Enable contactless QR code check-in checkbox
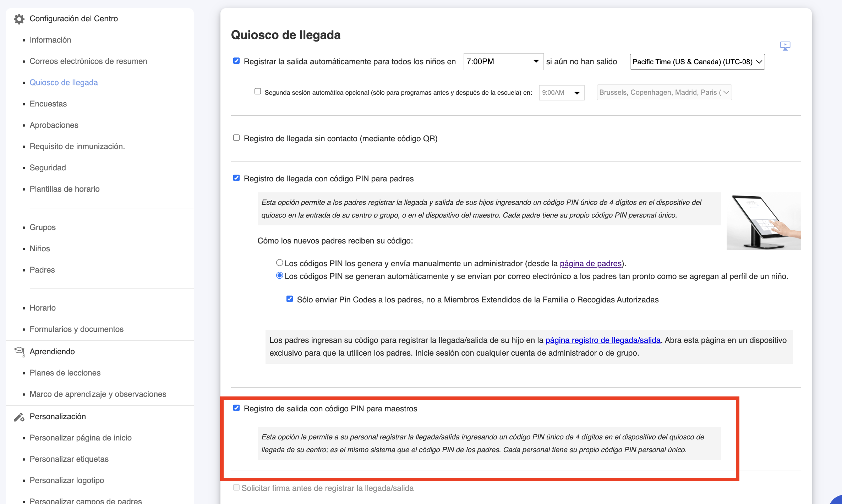Screen dimensions: 842x504 236,138
